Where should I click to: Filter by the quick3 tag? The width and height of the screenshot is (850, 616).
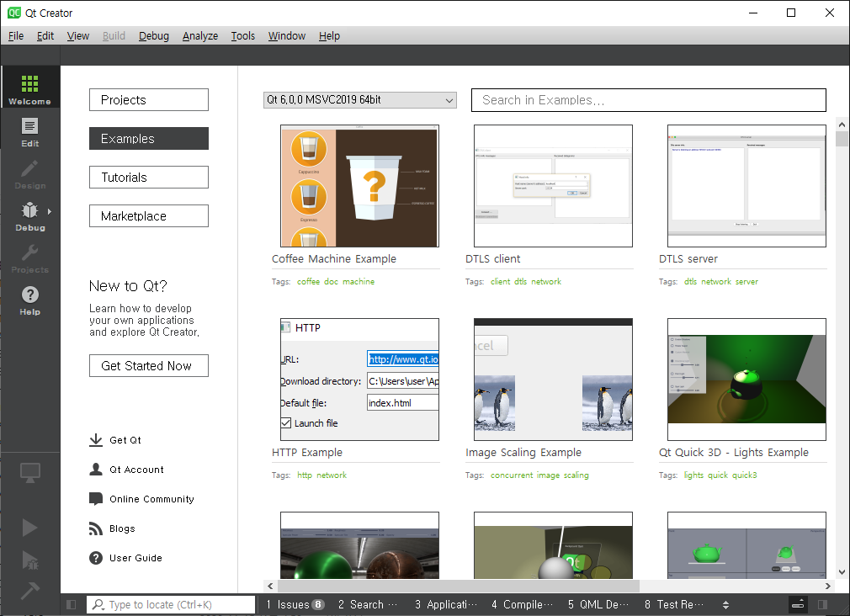click(744, 475)
